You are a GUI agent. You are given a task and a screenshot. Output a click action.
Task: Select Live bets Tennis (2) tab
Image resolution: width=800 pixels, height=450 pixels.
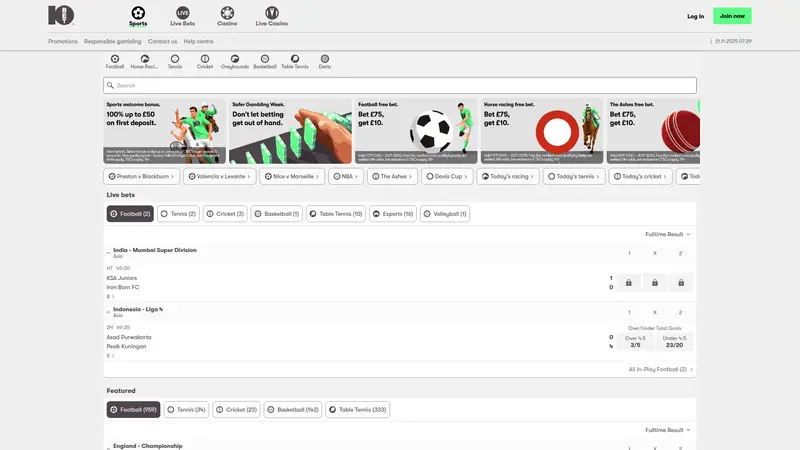click(178, 214)
